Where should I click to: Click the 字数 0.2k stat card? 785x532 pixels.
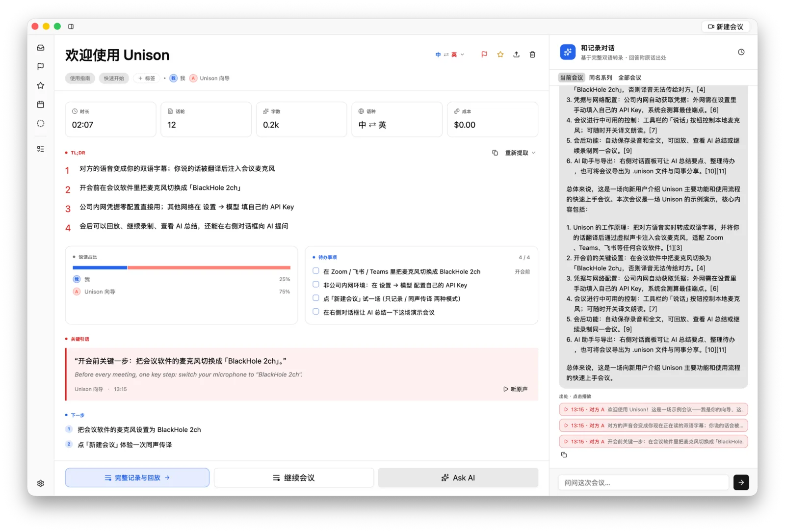[302, 119]
